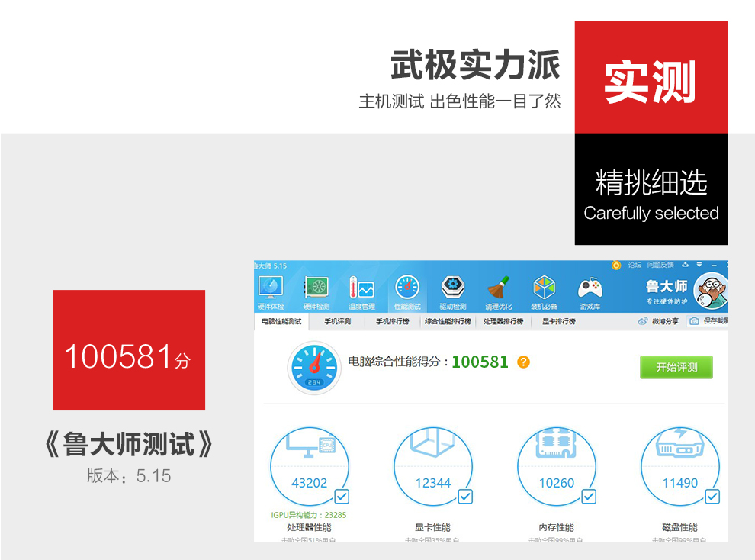755x560 pixels.
Task: Switch to the 综合性能排行榜 tab
Action: (x=448, y=322)
